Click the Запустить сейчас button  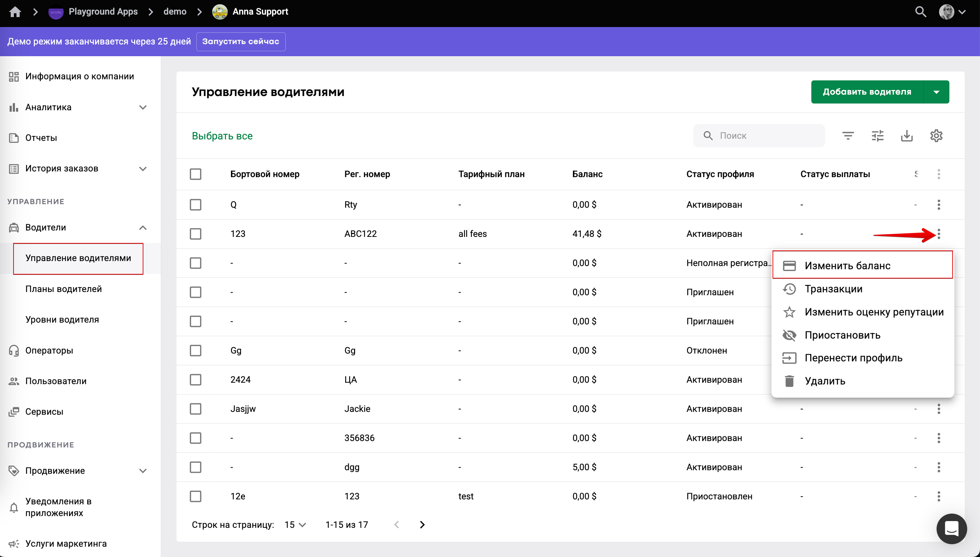[x=241, y=41]
